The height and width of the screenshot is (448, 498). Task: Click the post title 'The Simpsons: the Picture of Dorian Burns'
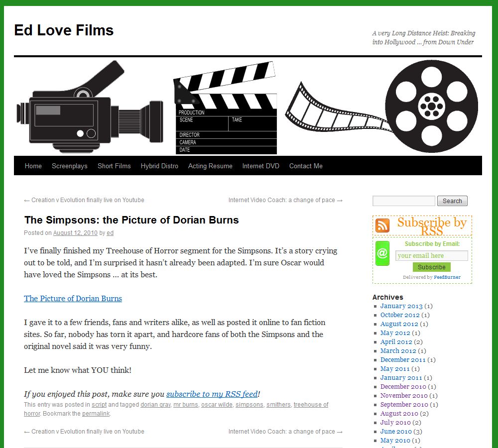(131, 220)
